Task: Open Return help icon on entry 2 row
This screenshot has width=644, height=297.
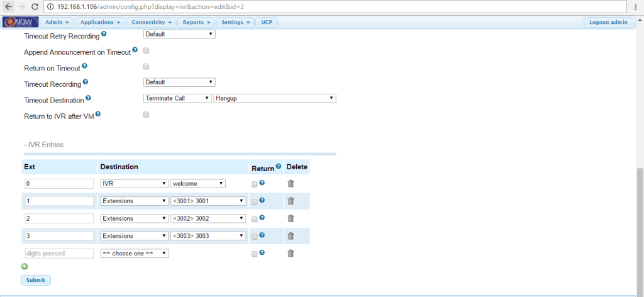Action: tap(262, 218)
